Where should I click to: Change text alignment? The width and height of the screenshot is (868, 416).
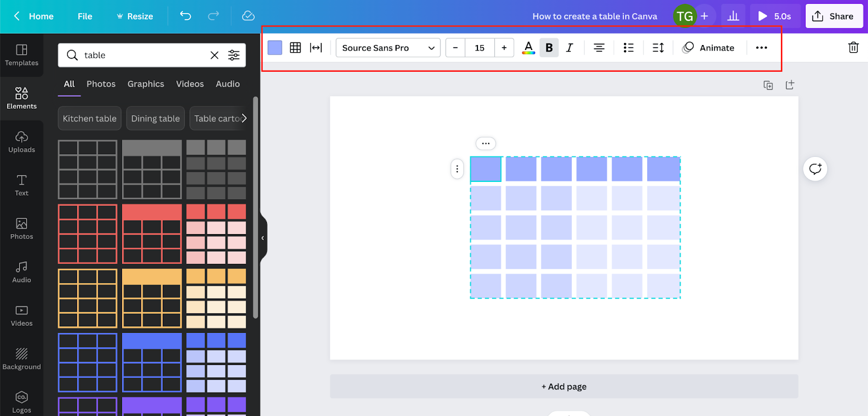coord(599,48)
